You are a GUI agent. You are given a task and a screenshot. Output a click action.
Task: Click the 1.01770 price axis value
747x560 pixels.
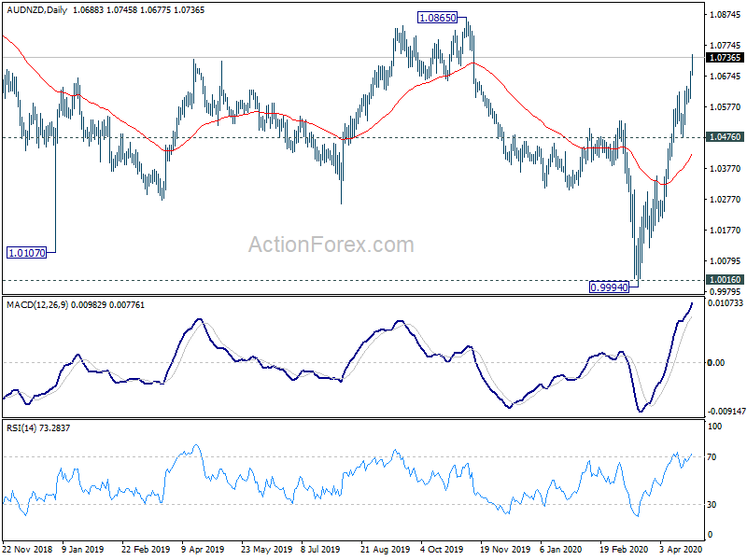pyautogui.click(x=726, y=230)
